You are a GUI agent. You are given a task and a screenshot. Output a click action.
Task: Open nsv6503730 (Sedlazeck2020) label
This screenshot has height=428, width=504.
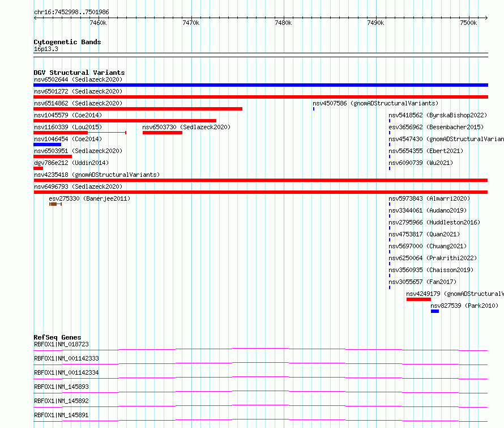[x=186, y=127]
